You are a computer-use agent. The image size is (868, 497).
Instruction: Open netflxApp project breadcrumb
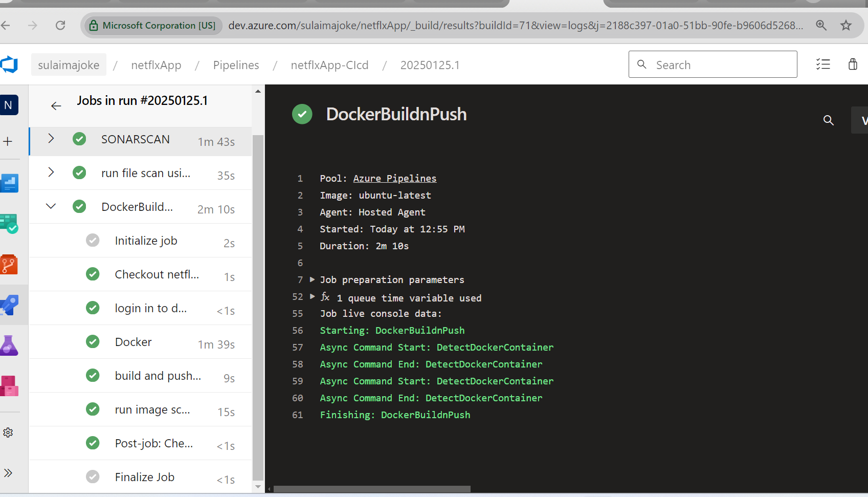tap(156, 65)
